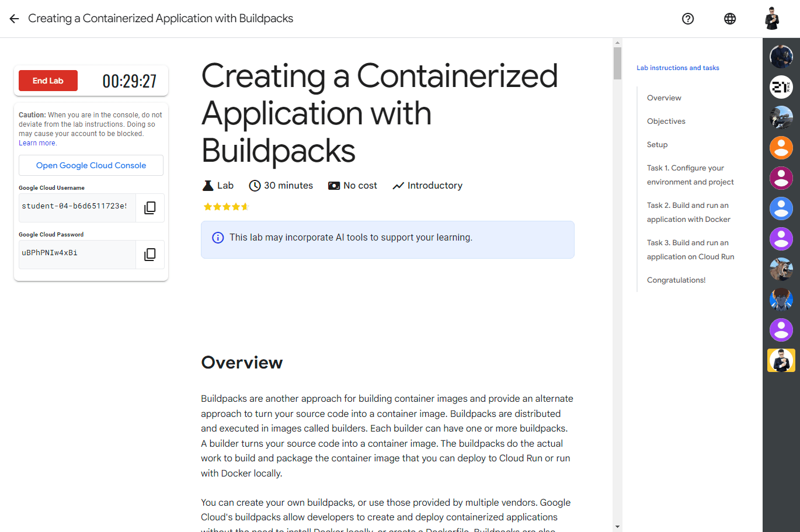800x532 pixels.
Task: Select the anime character account avatar
Action: pos(781,300)
